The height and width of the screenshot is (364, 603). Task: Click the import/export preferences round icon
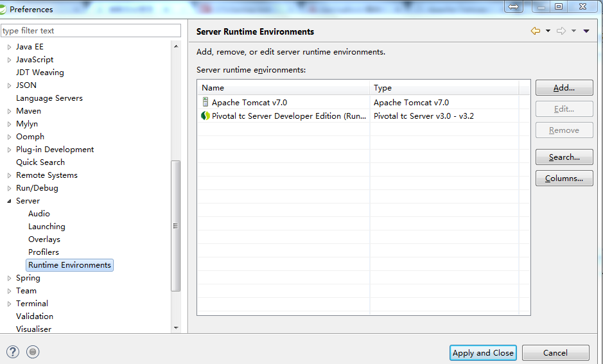click(33, 352)
